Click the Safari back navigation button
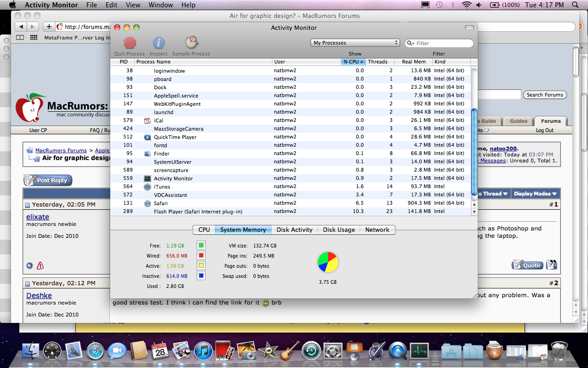 (21, 27)
